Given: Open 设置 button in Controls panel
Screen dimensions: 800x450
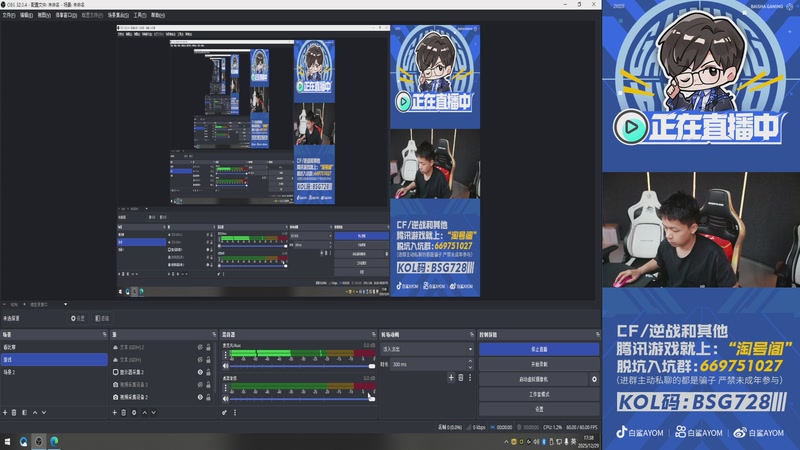Looking at the screenshot, I should pos(539,409).
